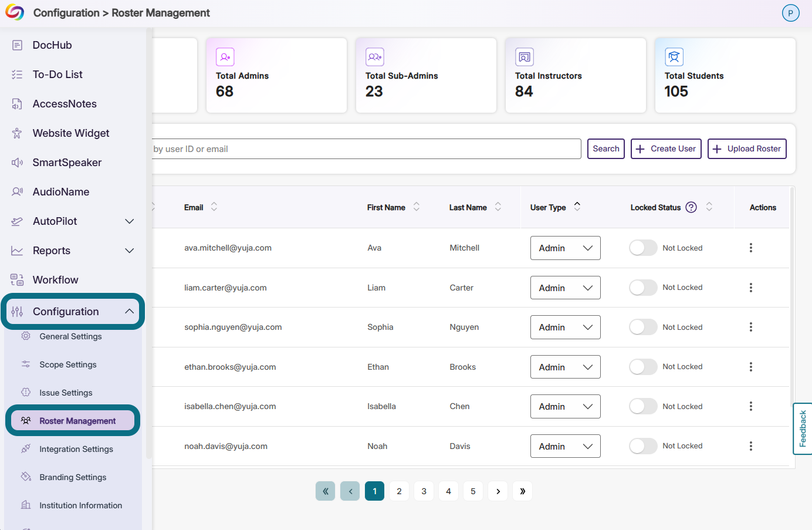Open row actions for ava.mitchell@yuja.com
Screen dimensions: 812x530
tap(751, 248)
